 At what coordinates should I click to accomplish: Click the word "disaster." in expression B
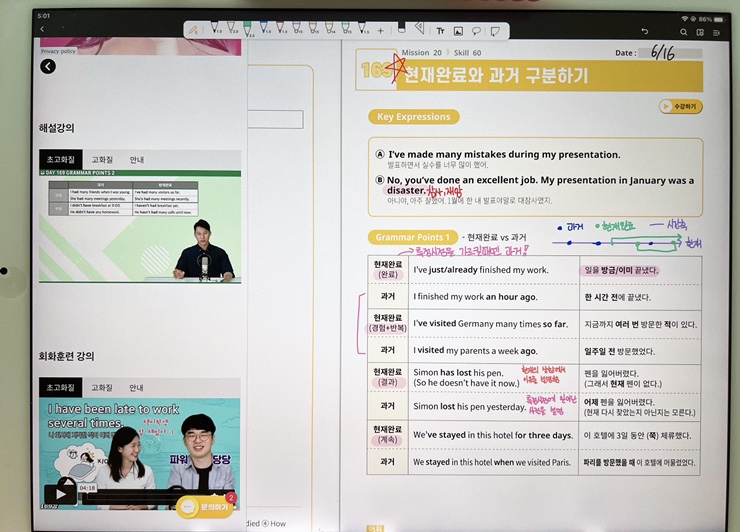tap(406, 190)
